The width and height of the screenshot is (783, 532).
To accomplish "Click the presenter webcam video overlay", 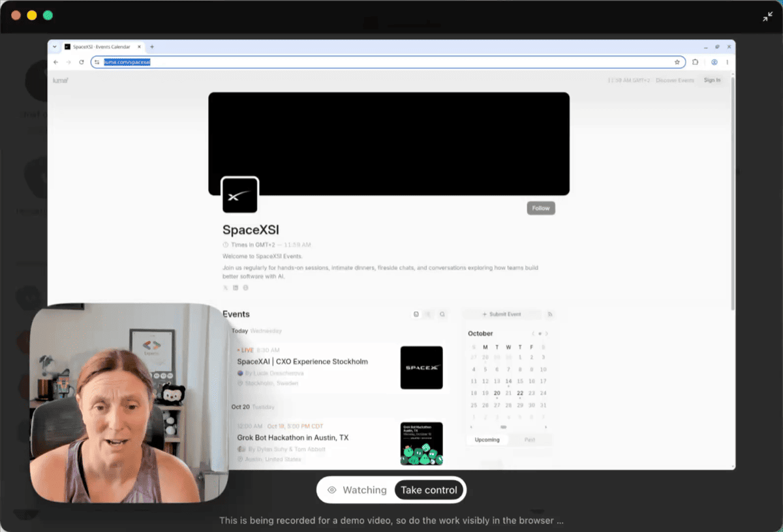I will [x=129, y=403].
